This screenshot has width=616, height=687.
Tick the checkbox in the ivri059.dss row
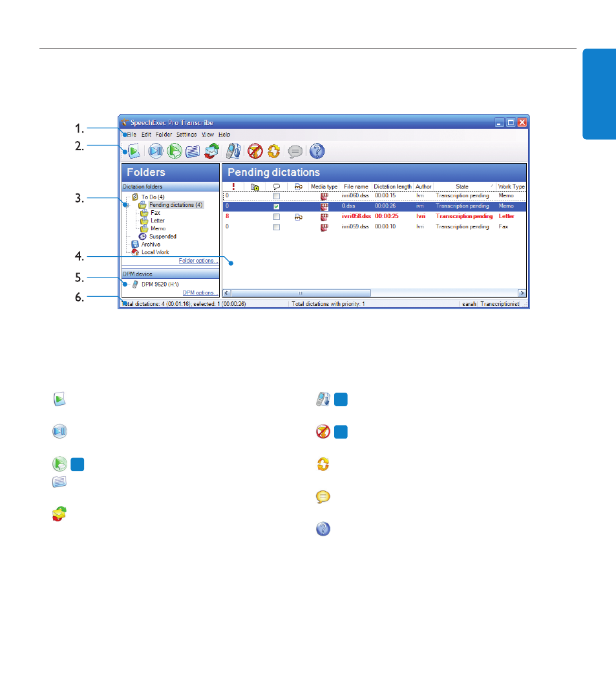point(276,227)
